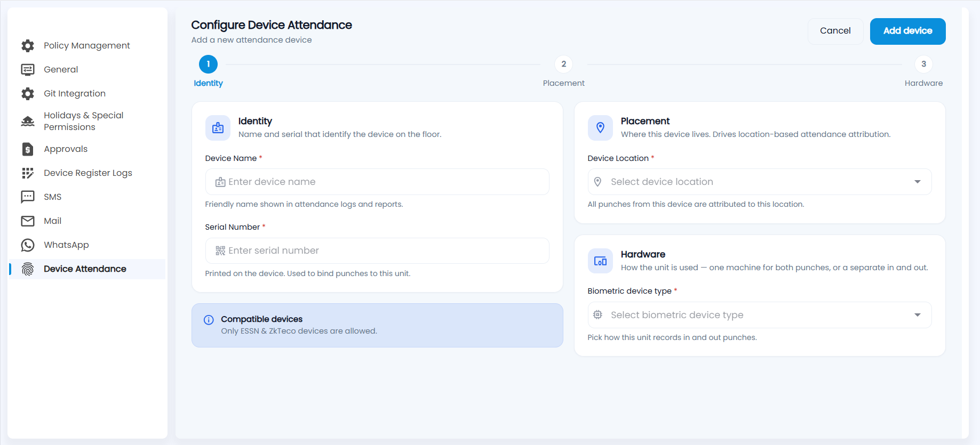The image size is (980, 445).
Task: Click the Add device button
Action: pyautogui.click(x=907, y=31)
